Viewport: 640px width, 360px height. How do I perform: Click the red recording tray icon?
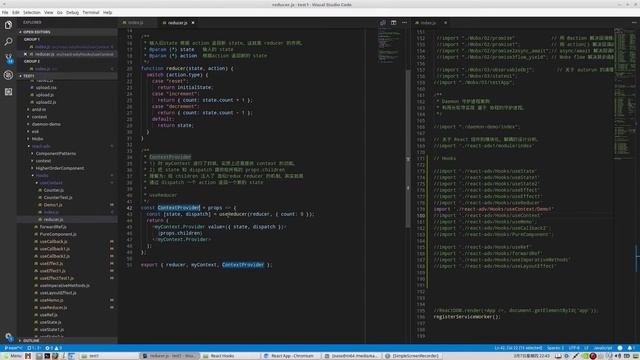(x=593, y=356)
